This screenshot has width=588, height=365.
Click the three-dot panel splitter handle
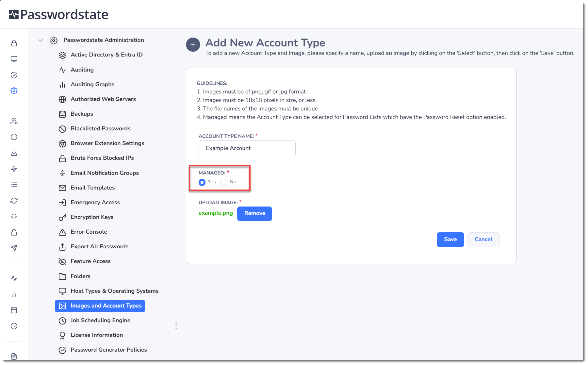176,326
